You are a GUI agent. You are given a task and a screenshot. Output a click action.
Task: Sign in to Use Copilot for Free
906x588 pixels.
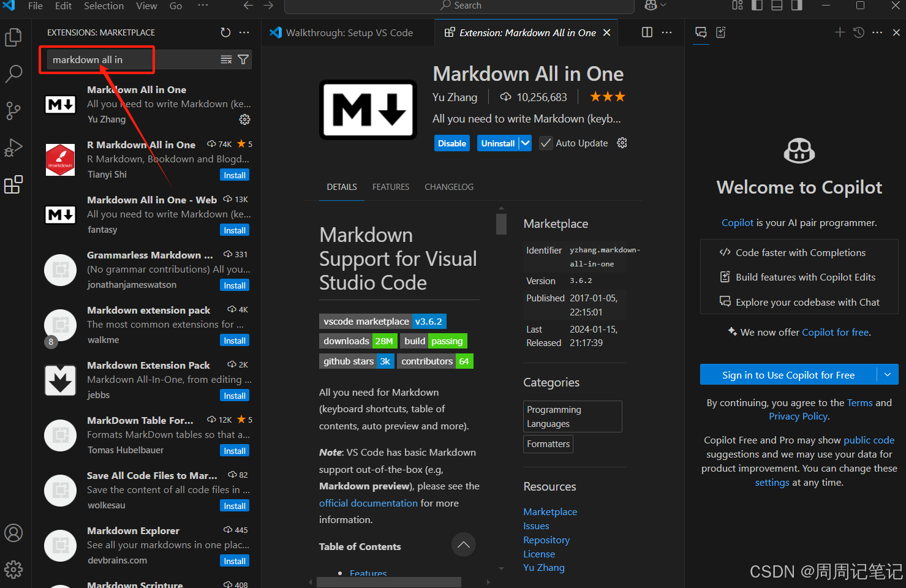point(788,375)
